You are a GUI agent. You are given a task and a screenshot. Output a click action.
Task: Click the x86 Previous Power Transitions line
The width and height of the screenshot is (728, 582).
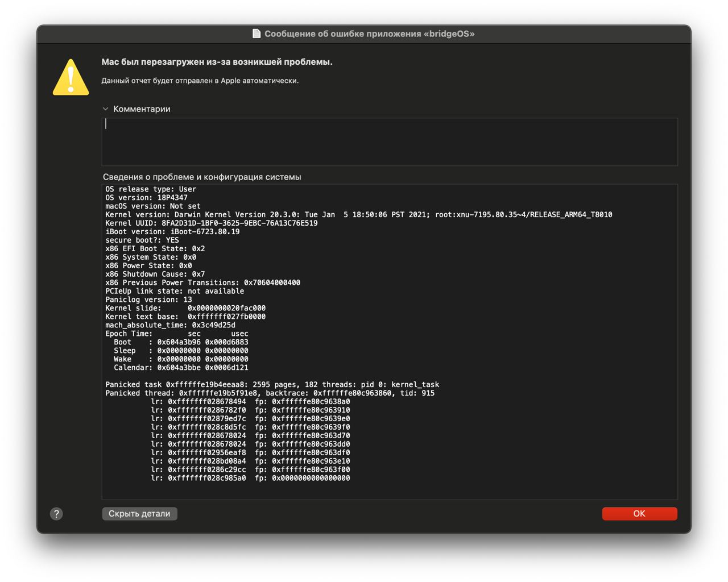[x=203, y=283]
